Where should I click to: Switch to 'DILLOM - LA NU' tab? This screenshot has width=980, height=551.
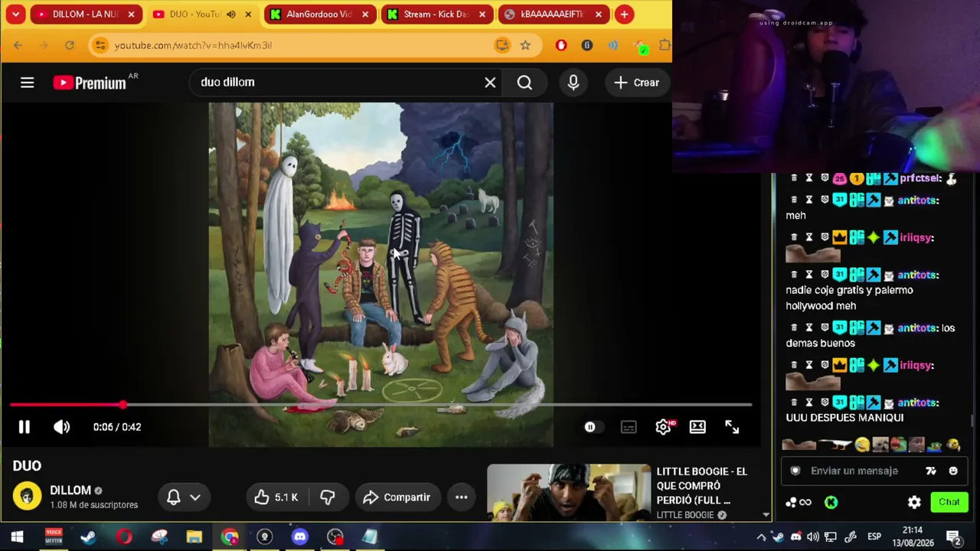(x=85, y=15)
